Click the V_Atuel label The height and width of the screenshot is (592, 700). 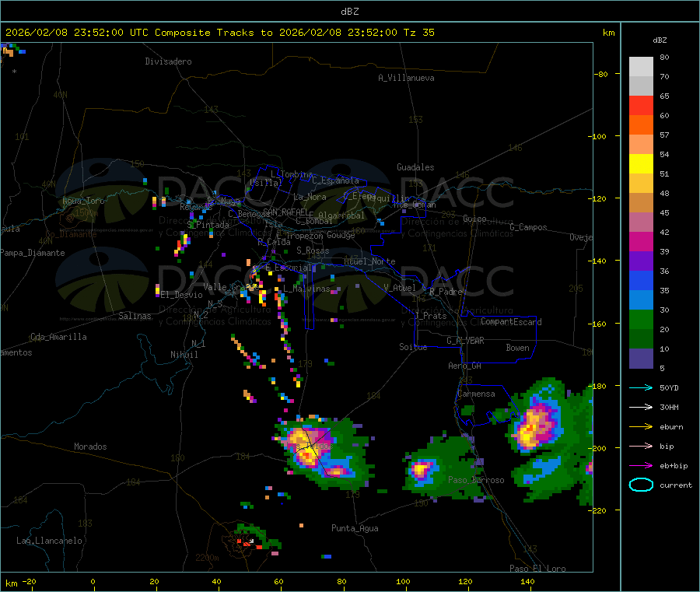[x=400, y=288]
